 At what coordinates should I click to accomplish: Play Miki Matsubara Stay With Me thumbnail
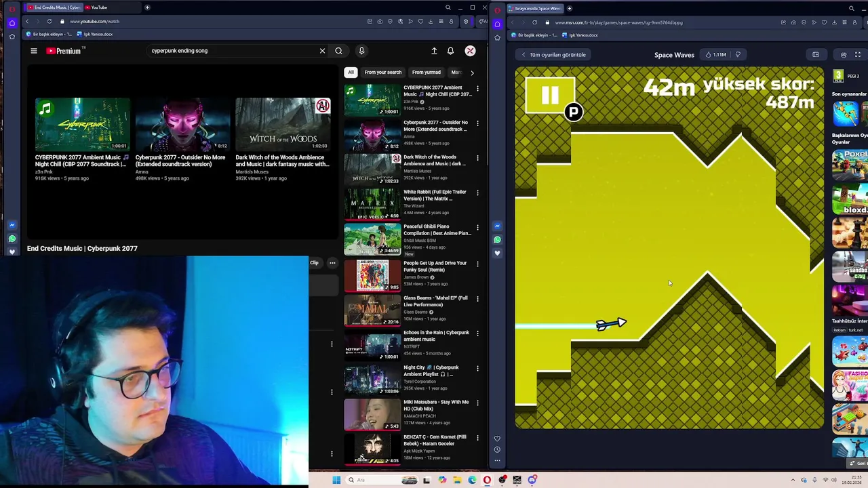click(x=372, y=414)
